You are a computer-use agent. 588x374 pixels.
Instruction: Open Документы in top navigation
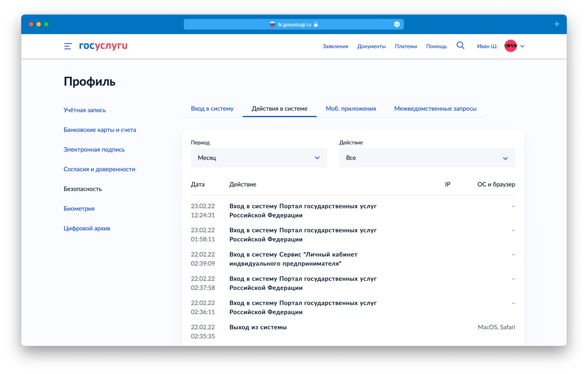click(x=371, y=46)
